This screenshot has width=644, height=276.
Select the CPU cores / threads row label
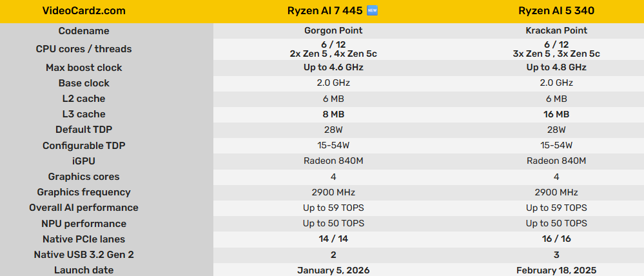pyautogui.click(x=84, y=49)
